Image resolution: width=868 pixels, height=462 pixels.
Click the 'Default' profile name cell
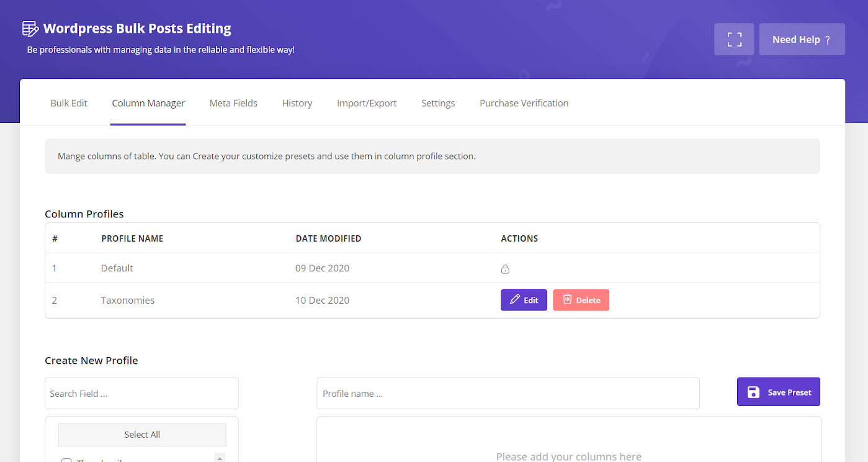pyautogui.click(x=117, y=268)
